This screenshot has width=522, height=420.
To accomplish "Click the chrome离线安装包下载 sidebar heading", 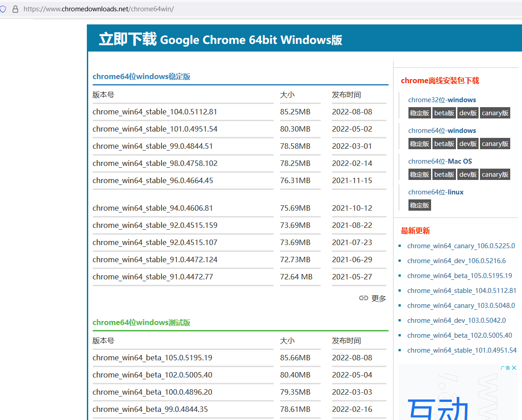I will pos(440,80).
